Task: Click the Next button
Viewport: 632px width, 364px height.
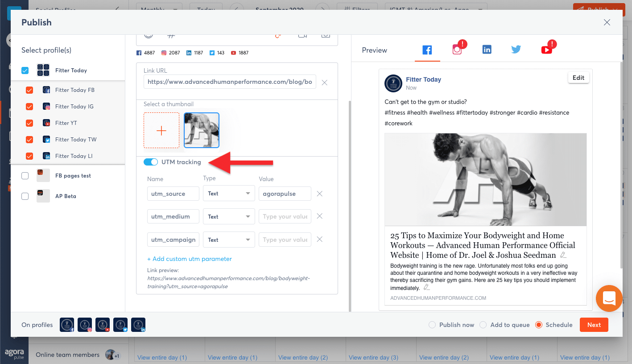Action: click(x=594, y=325)
